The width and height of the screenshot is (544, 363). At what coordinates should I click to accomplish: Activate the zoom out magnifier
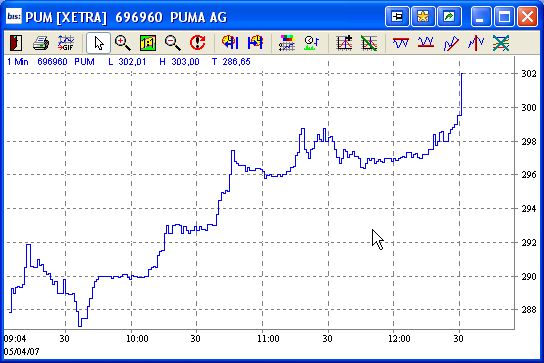pos(172,43)
